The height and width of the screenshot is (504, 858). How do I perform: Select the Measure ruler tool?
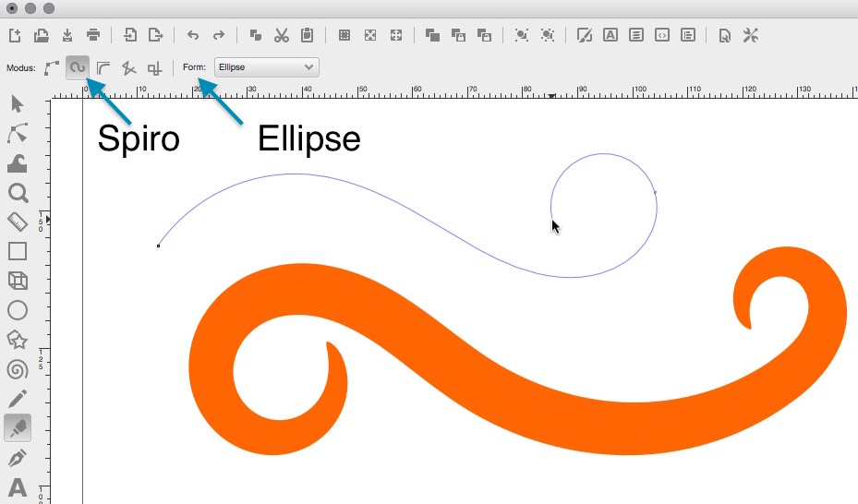(x=17, y=222)
